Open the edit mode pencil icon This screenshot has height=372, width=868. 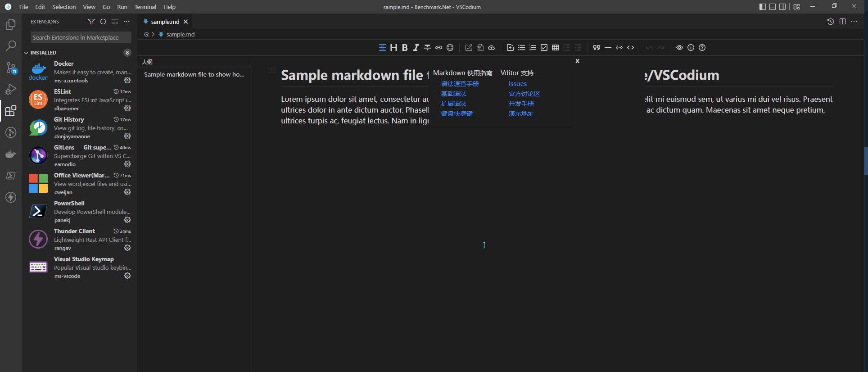(x=469, y=48)
